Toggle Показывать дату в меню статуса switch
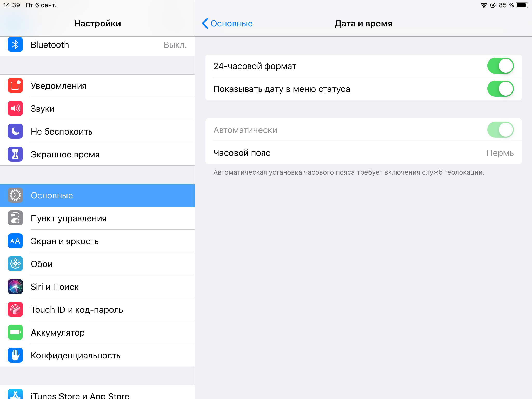 (500, 89)
